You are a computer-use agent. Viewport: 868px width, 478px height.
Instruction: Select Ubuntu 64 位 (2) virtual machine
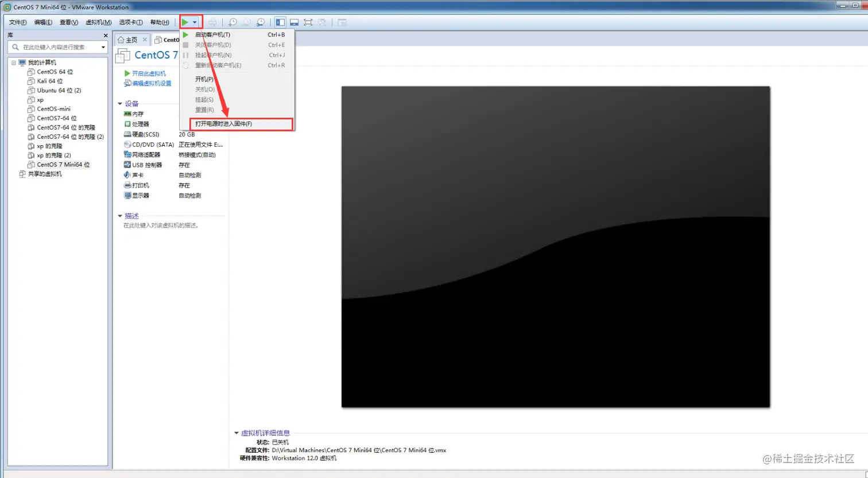pyautogui.click(x=59, y=90)
